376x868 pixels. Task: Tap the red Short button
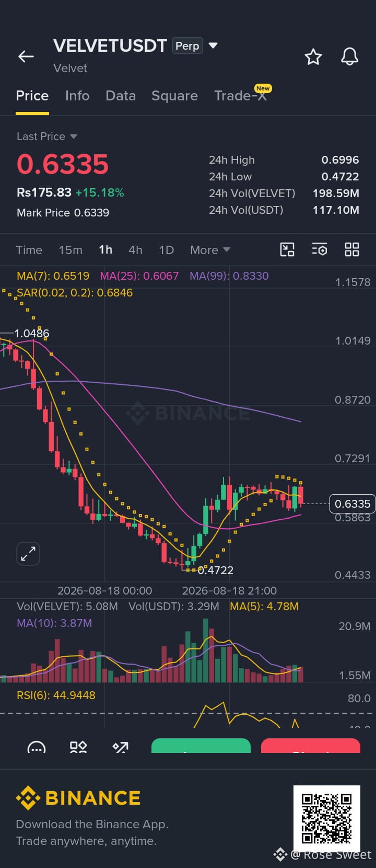(x=311, y=746)
